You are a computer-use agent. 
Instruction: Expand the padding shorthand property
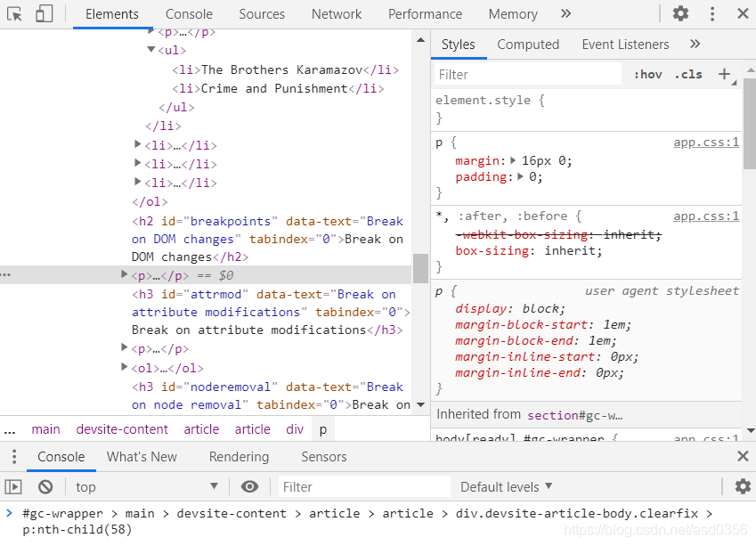click(520, 176)
